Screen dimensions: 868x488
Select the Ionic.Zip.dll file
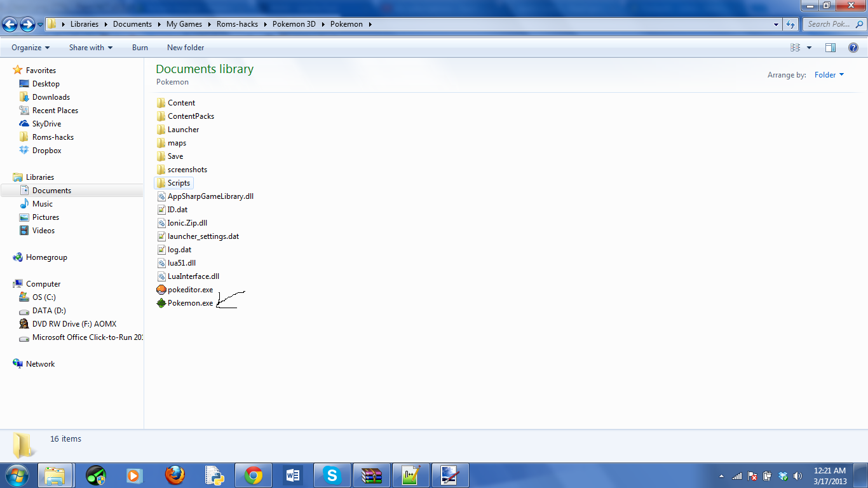pos(182,223)
